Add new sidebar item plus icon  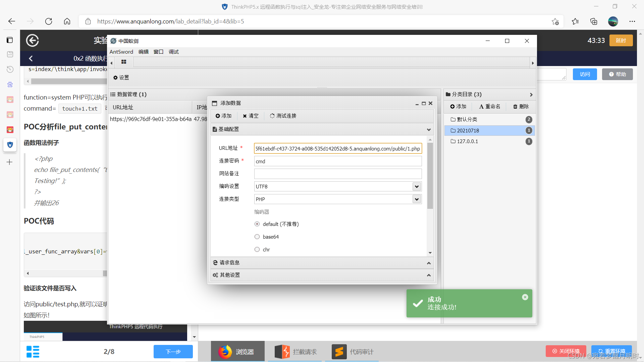point(10,162)
